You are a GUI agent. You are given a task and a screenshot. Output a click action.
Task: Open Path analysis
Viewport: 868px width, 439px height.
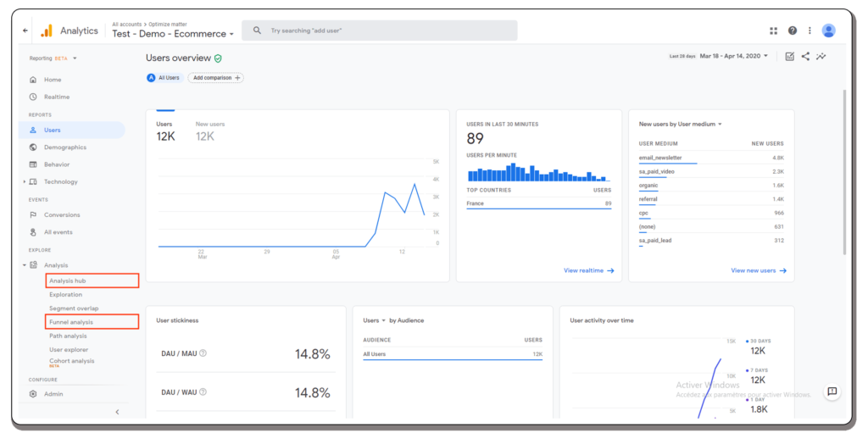68,336
